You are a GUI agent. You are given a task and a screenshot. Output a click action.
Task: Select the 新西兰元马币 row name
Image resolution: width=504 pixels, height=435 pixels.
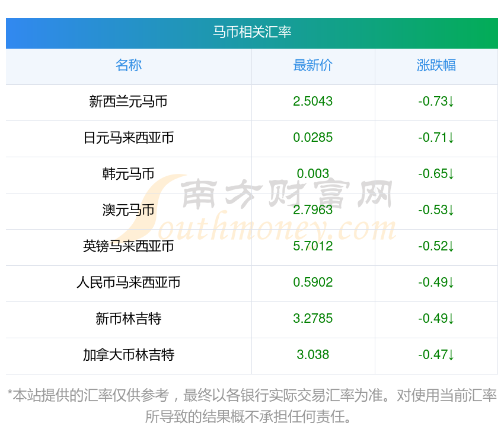coord(129,101)
